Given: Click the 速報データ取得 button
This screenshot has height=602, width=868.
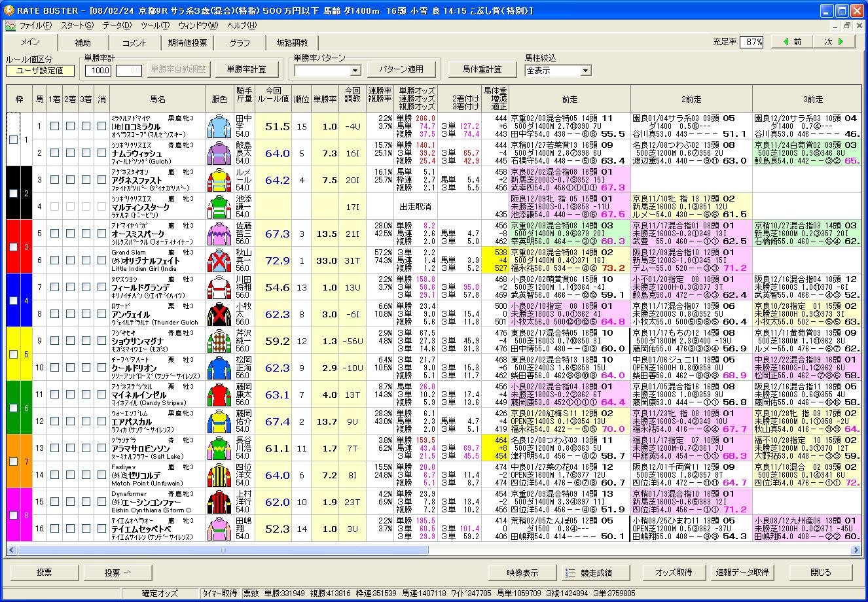Looking at the screenshot, I should point(742,573).
